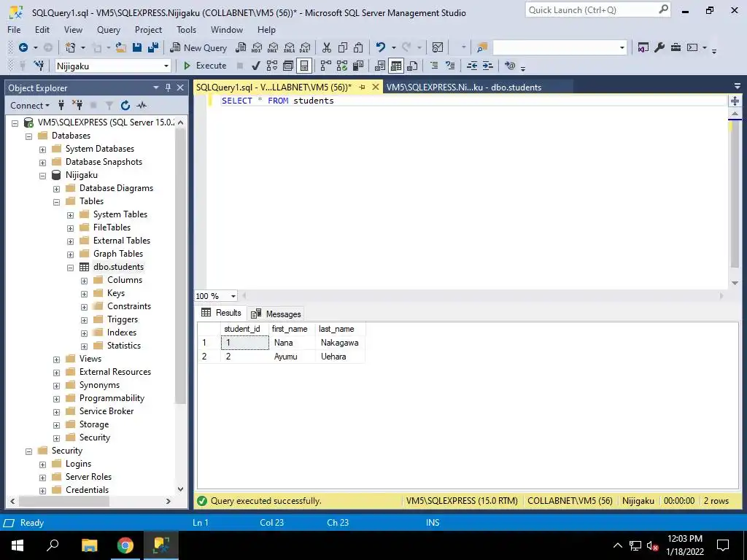The image size is (747, 560).
Task: Open the Query Options icon
Action: pos(288,66)
